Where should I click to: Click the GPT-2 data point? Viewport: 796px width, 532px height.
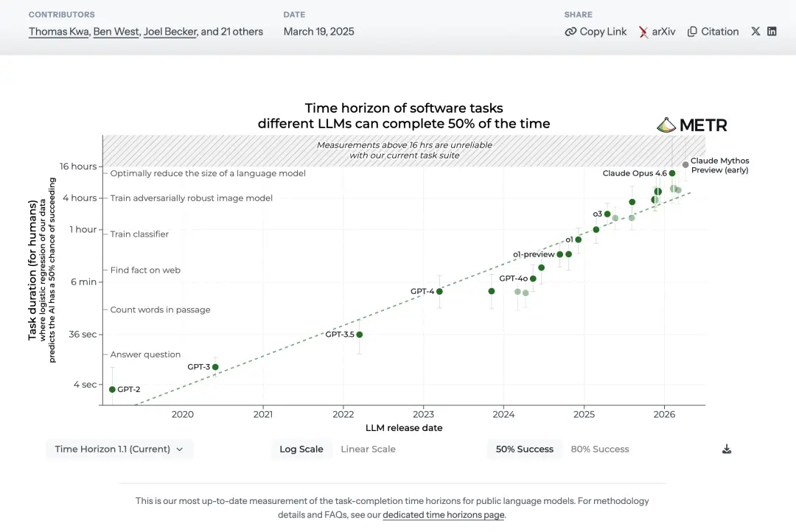(112, 389)
